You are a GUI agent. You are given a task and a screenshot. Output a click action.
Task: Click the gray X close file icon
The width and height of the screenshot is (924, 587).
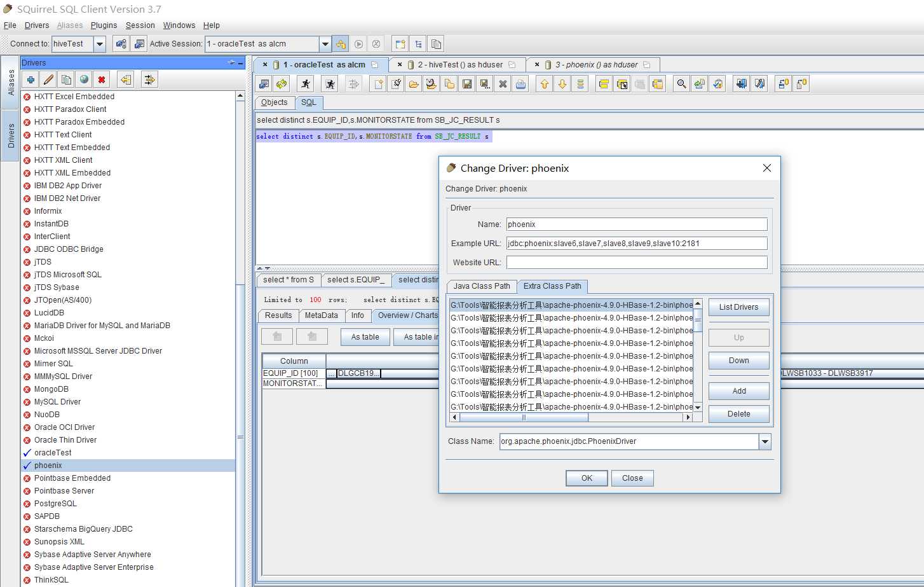[x=503, y=84]
